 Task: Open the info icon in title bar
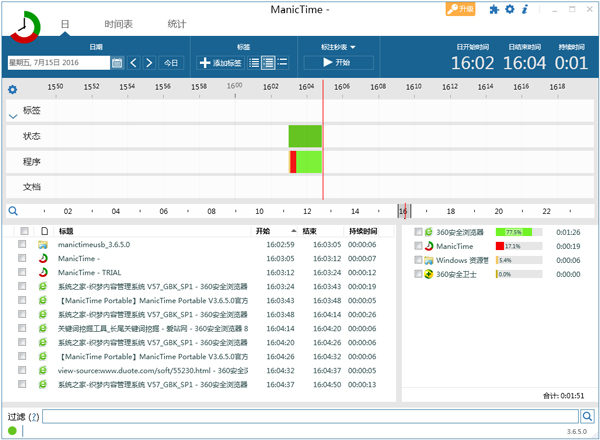pos(525,9)
